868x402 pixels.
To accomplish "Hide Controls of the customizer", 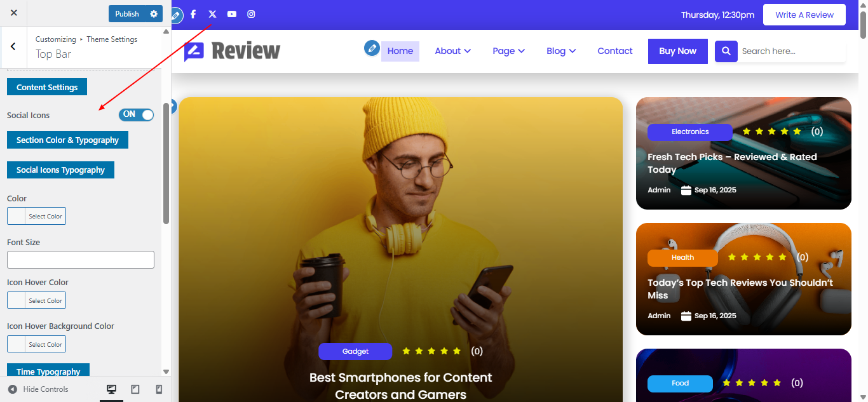I will coord(38,389).
